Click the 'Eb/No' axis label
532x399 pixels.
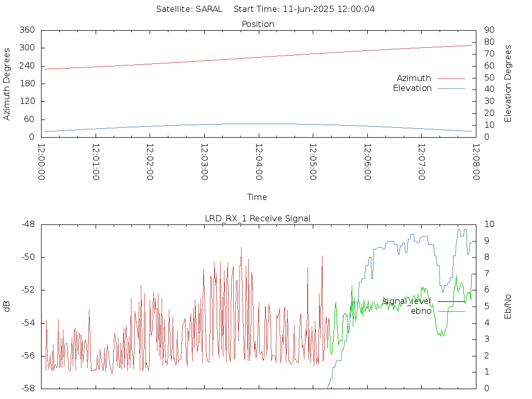click(x=508, y=307)
